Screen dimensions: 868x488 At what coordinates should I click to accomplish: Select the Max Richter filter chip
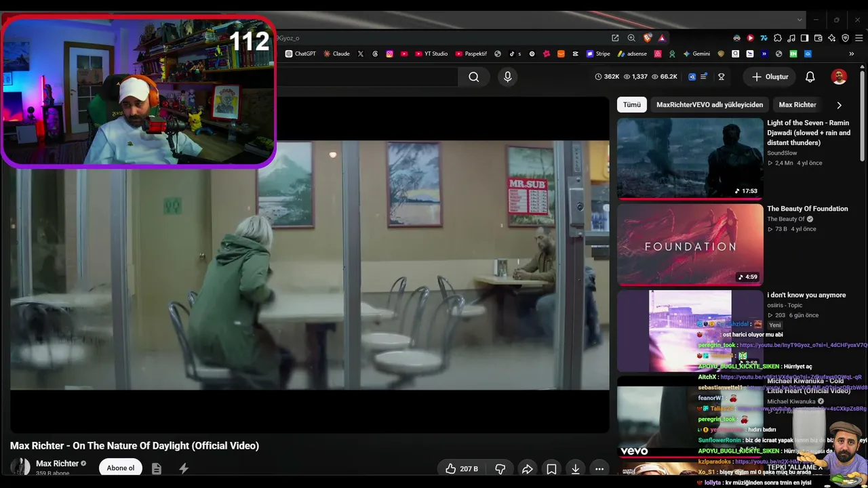pos(797,105)
